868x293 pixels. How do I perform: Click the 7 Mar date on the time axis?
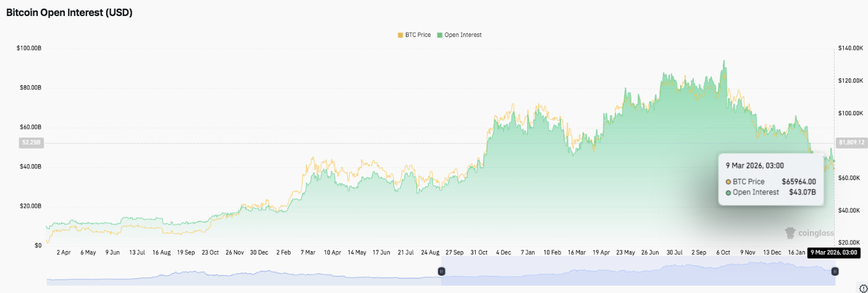(x=308, y=252)
